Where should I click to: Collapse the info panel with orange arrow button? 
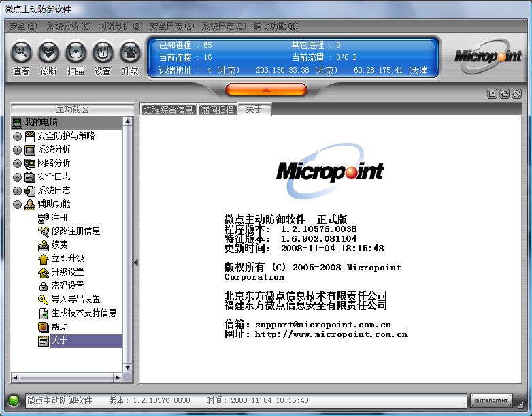(266, 90)
